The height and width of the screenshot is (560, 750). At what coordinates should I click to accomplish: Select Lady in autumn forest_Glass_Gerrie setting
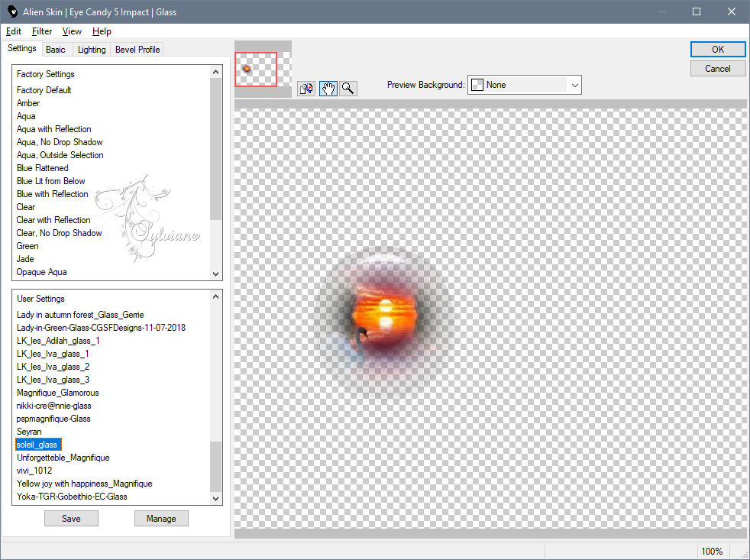[x=80, y=315]
